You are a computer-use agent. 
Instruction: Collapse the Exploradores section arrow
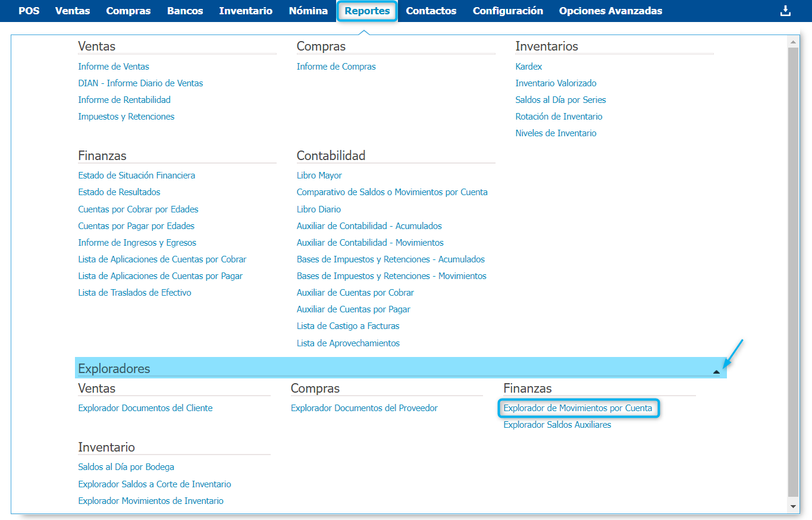716,371
